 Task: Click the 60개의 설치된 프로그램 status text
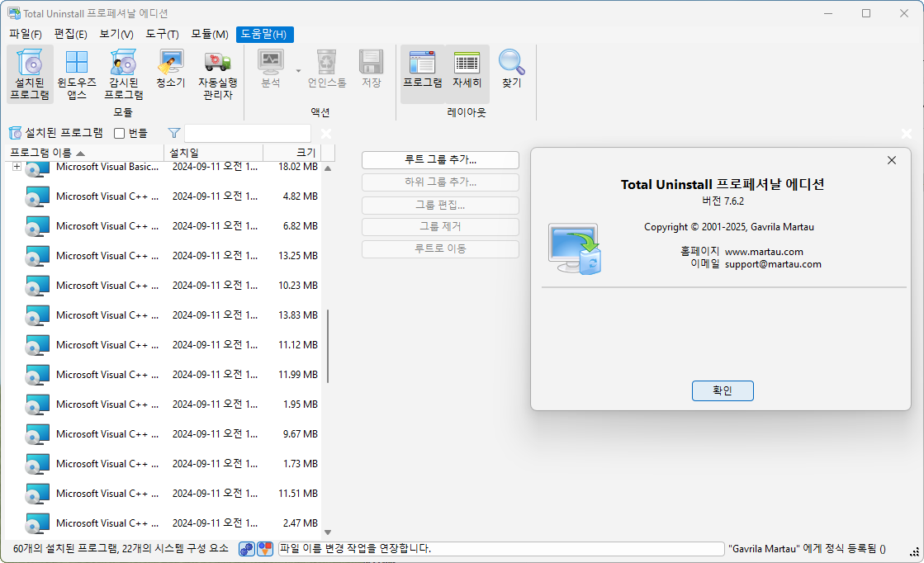(x=121, y=548)
